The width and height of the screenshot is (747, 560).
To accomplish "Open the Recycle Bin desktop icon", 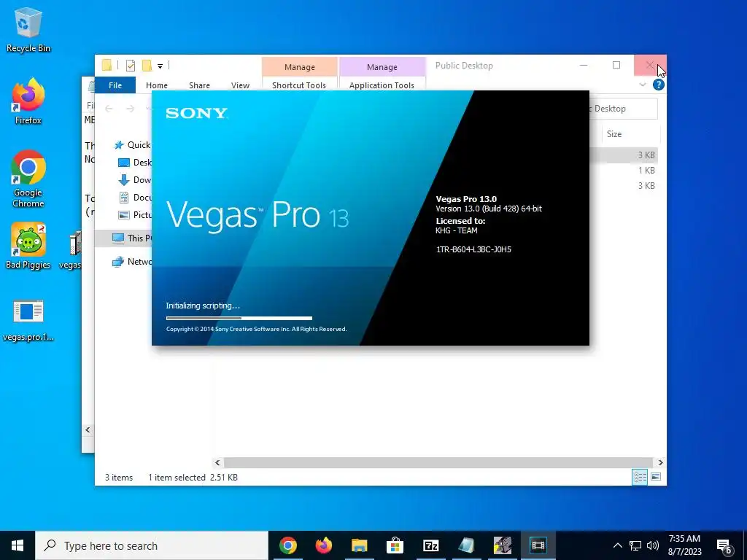I will (x=28, y=30).
